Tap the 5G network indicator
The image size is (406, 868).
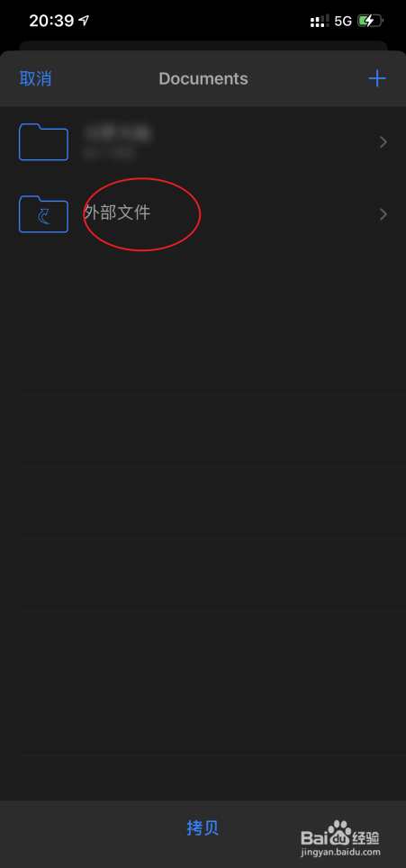click(343, 22)
